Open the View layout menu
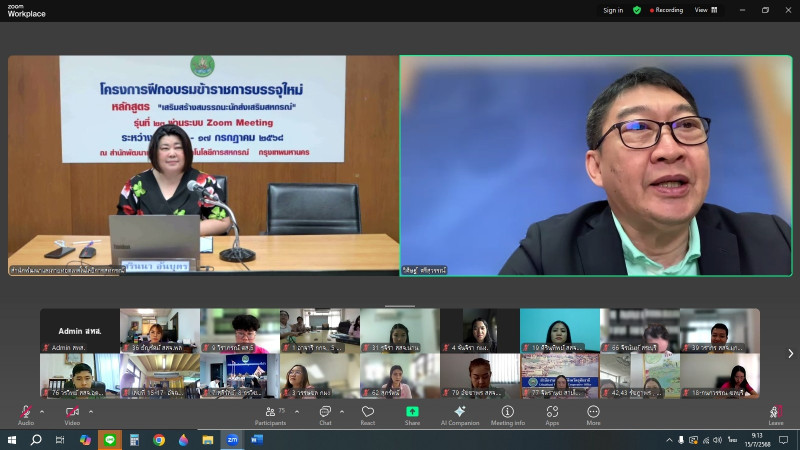The height and width of the screenshot is (450, 800). click(706, 10)
